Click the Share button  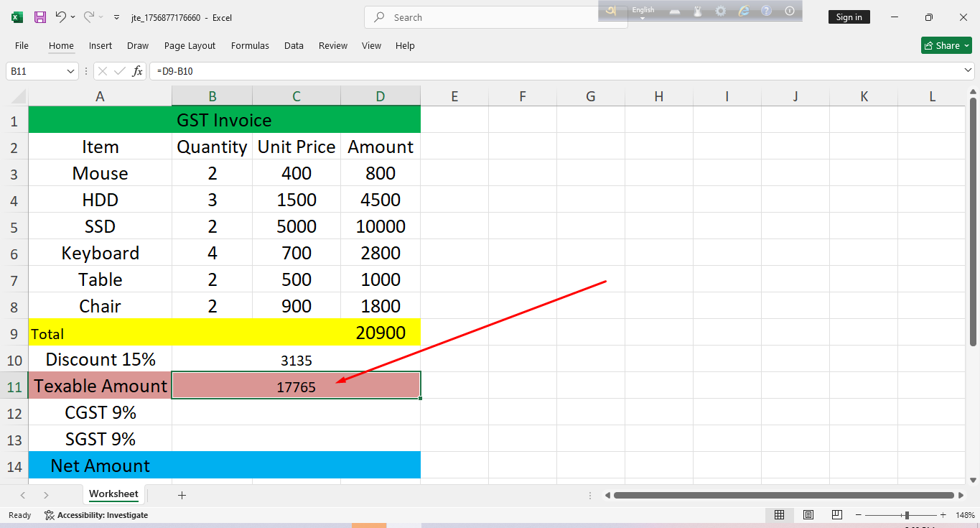(x=946, y=45)
